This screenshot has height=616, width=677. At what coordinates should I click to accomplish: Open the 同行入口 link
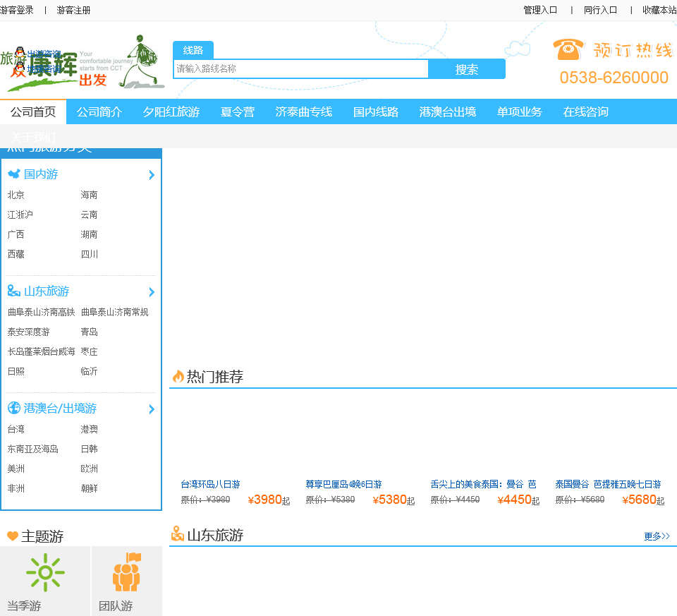[601, 10]
